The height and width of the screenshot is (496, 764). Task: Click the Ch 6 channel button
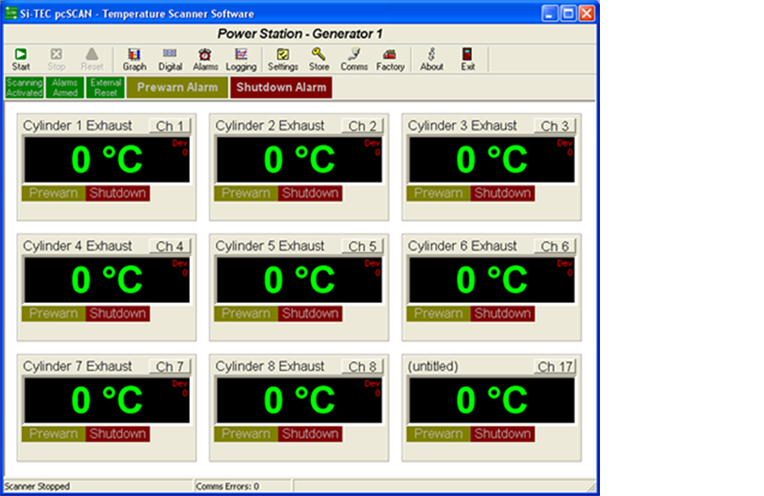click(x=554, y=247)
